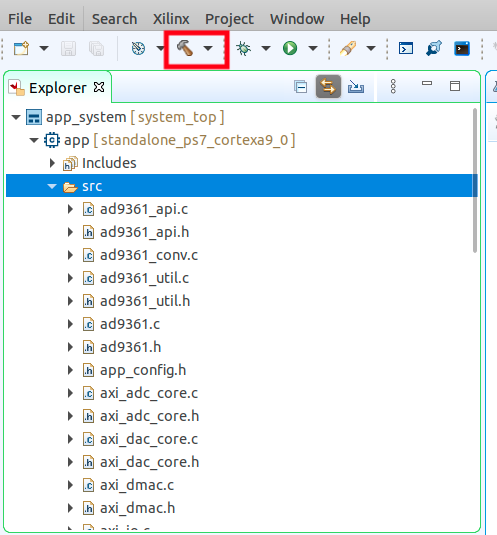The height and width of the screenshot is (535, 497).
Task: Click the Import icon in Explorer toolbar
Action: coord(356,87)
